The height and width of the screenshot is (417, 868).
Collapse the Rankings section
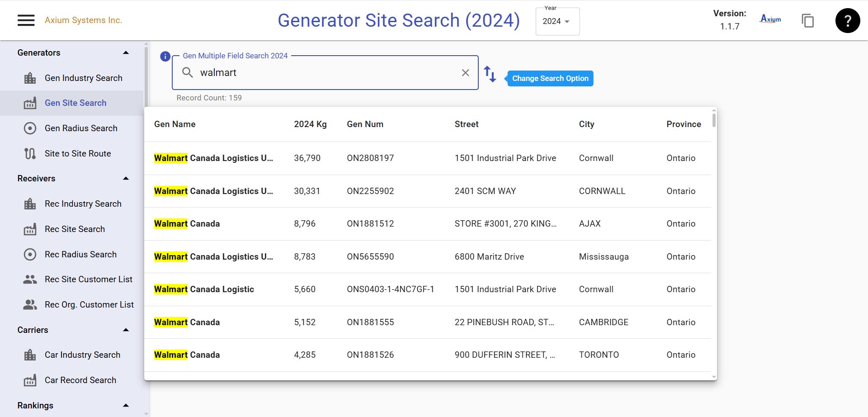[126, 406]
